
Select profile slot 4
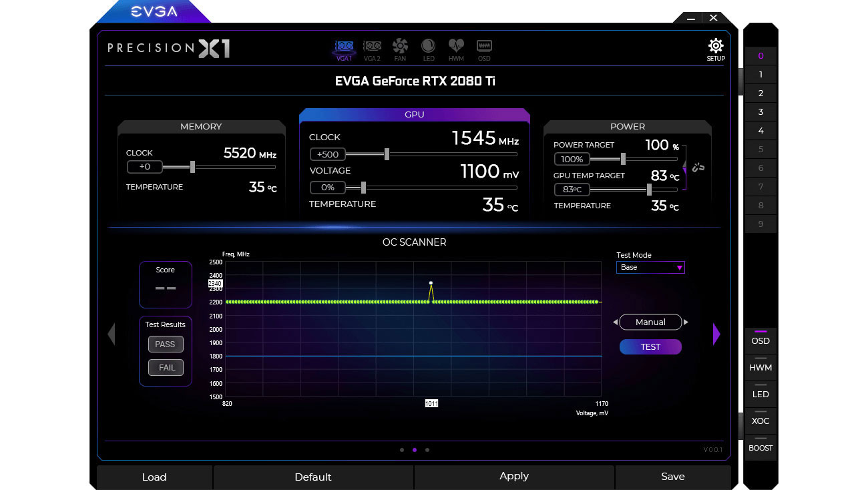click(x=761, y=131)
